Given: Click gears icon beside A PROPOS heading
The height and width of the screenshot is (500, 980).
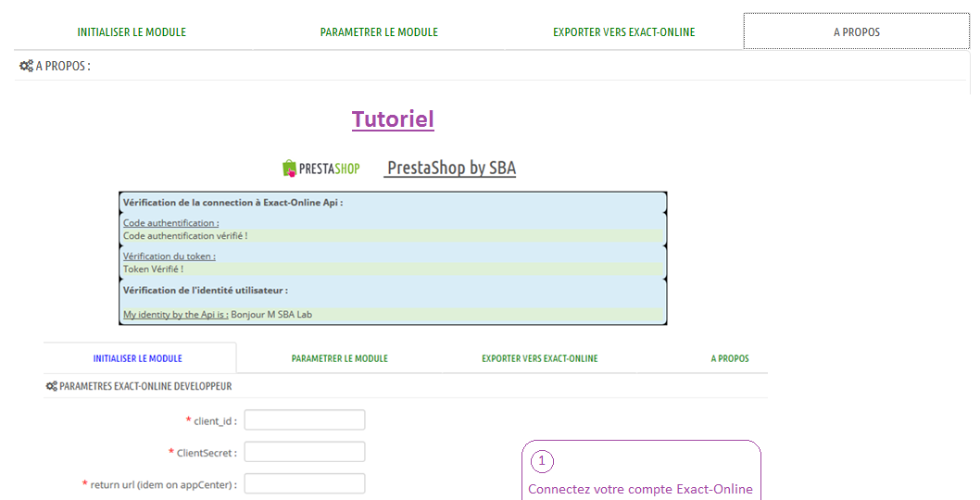Looking at the screenshot, I should [26, 66].
